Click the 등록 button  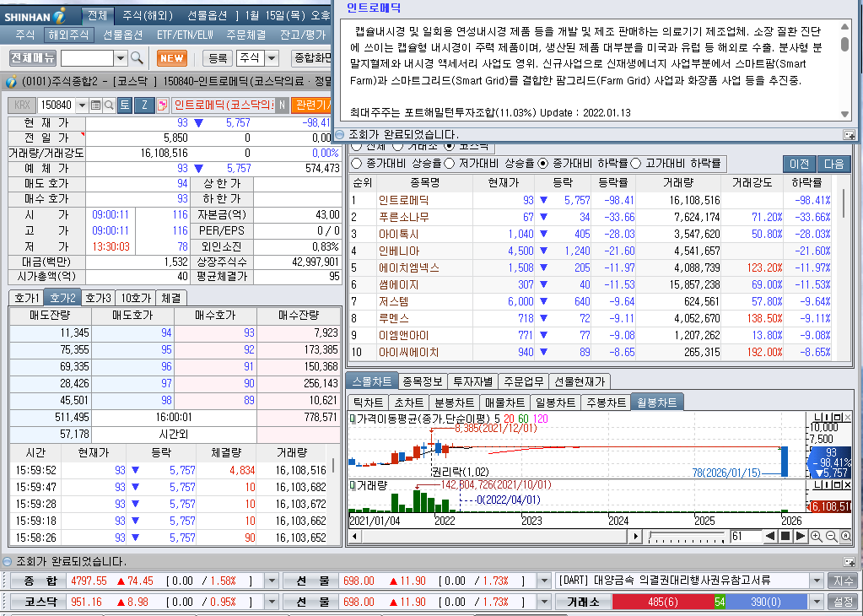pyautogui.click(x=218, y=57)
